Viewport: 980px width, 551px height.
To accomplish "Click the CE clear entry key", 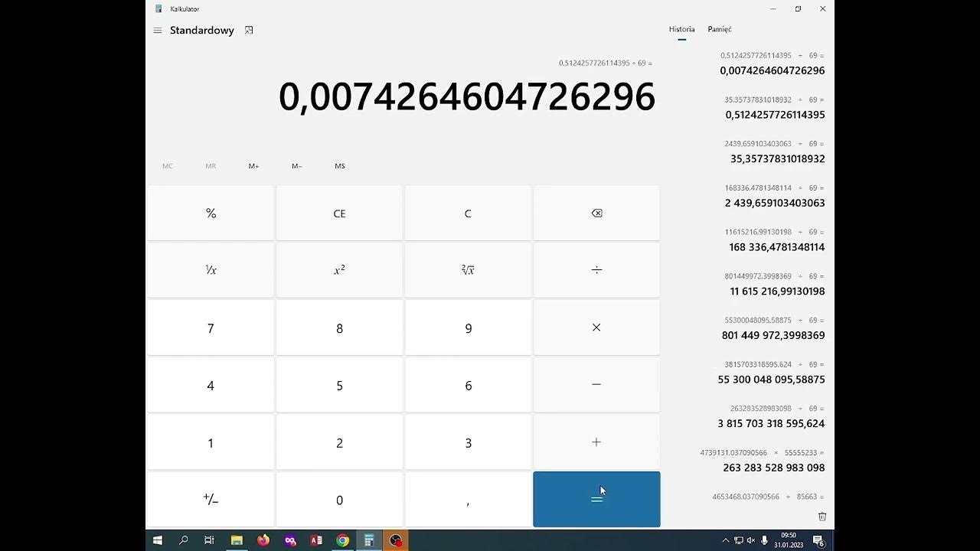I will click(339, 213).
